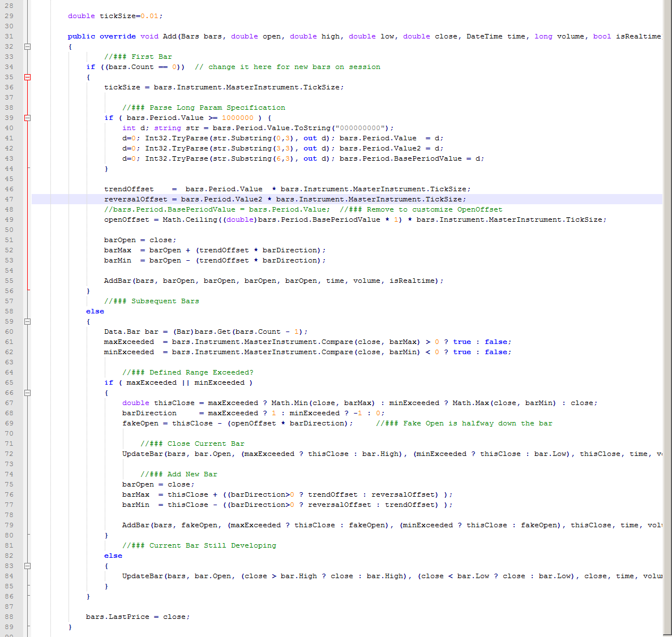Click 'barOpen = close;' on line 51

[x=140, y=240]
